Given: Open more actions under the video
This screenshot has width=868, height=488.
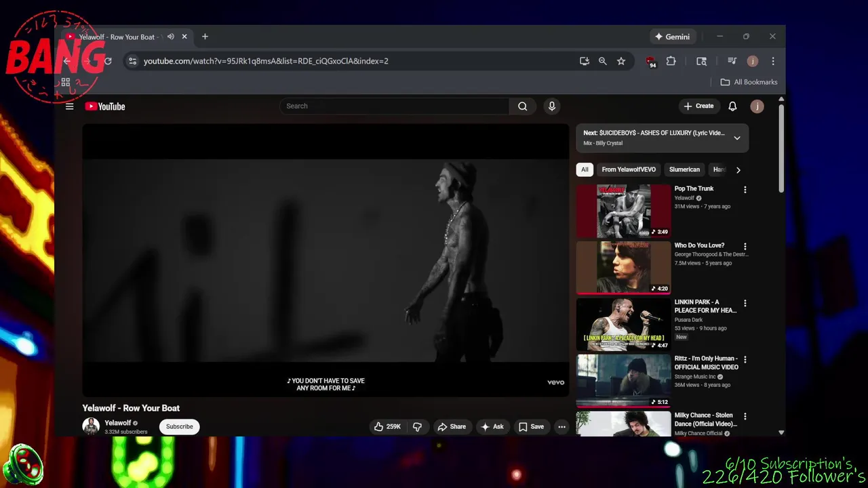Looking at the screenshot, I should point(561,427).
